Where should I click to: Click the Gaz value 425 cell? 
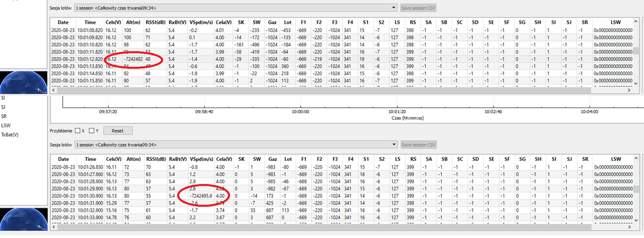(272, 203)
